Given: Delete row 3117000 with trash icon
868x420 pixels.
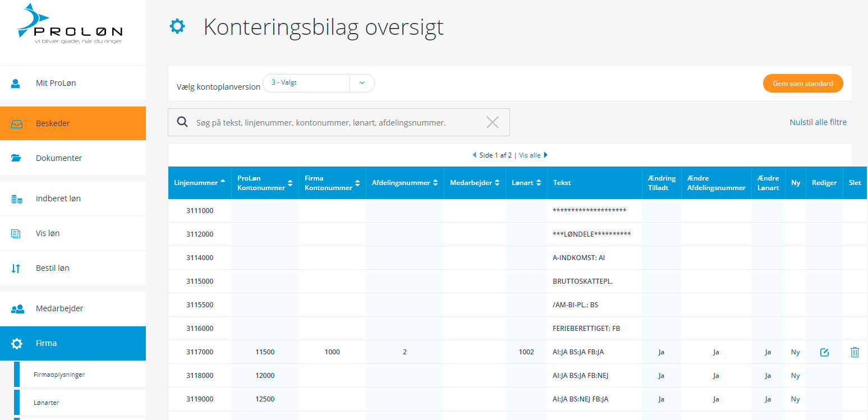Looking at the screenshot, I should tap(854, 352).
